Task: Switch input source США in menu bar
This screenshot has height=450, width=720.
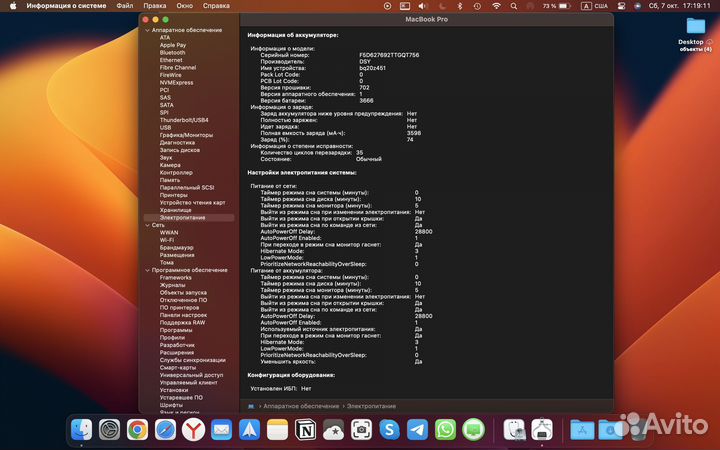Action: point(595,6)
